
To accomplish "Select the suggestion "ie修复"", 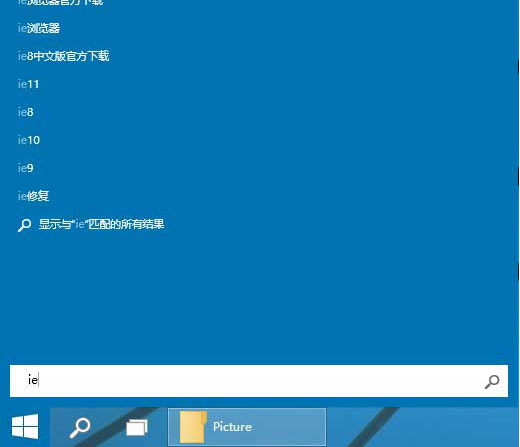I will pos(33,196).
